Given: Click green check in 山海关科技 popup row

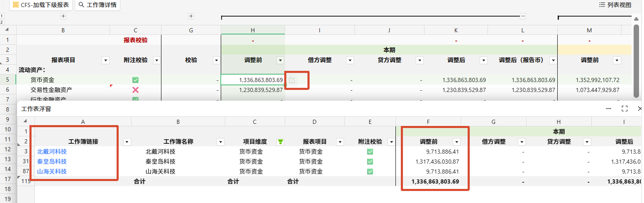Looking at the screenshot, I should tap(370, 172).
